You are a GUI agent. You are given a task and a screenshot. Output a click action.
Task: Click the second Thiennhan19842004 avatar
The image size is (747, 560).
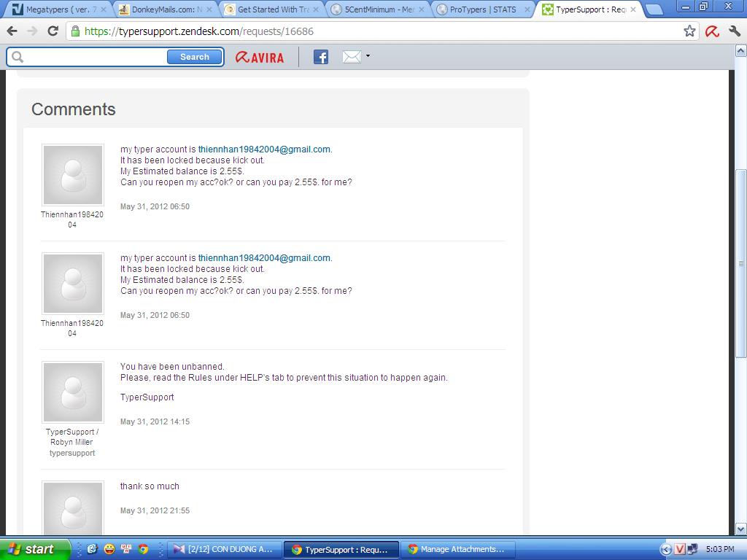[x=73, y=284]
